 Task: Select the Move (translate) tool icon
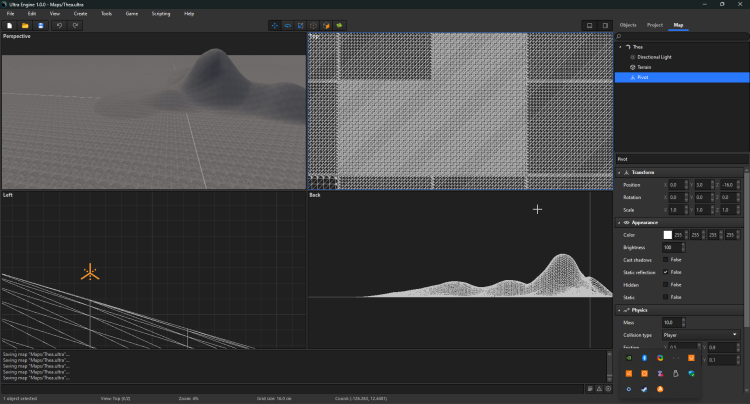point(275,25)
